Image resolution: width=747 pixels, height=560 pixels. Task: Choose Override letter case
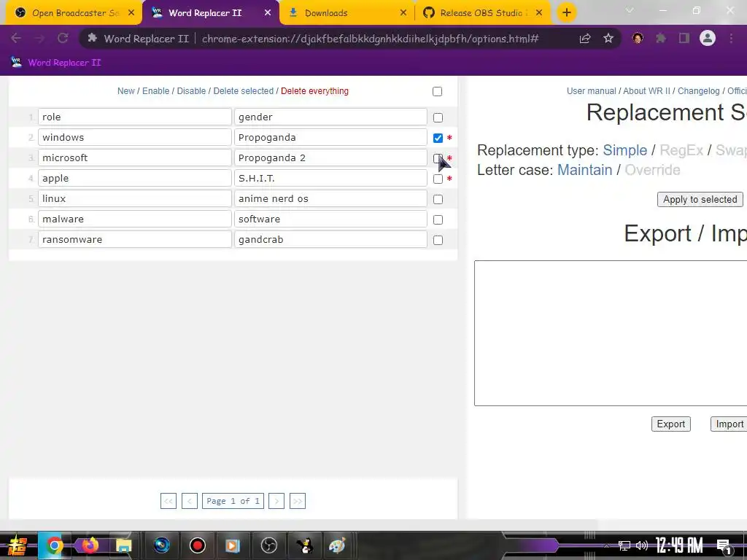[x=652, y=170]
